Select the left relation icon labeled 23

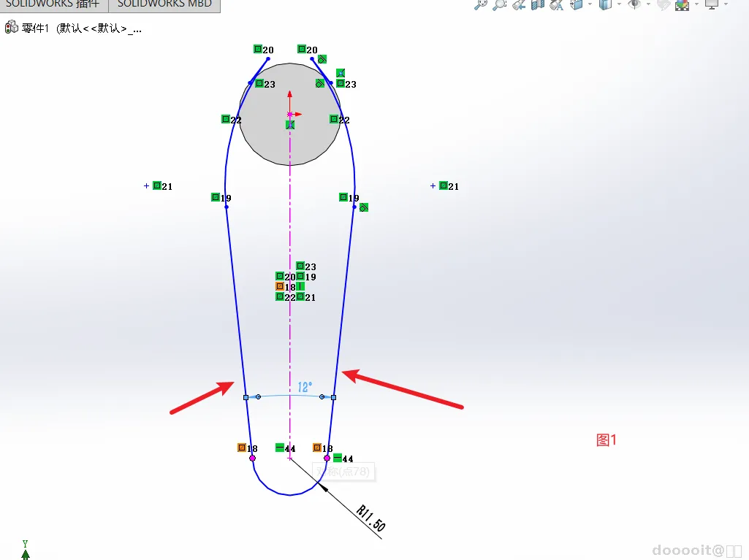click(259, 83)
